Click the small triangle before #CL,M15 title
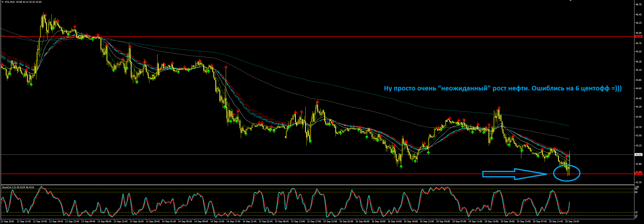 click(3, 2)
